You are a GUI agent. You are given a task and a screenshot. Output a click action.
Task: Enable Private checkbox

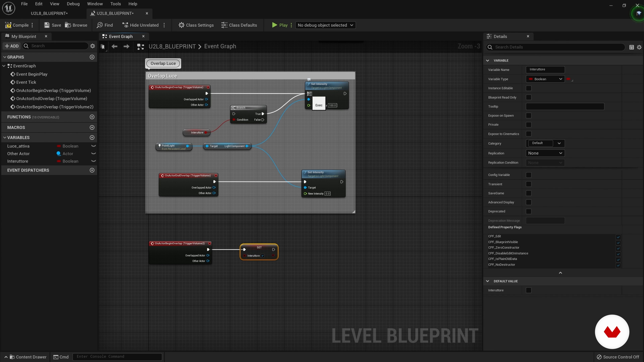528,125
